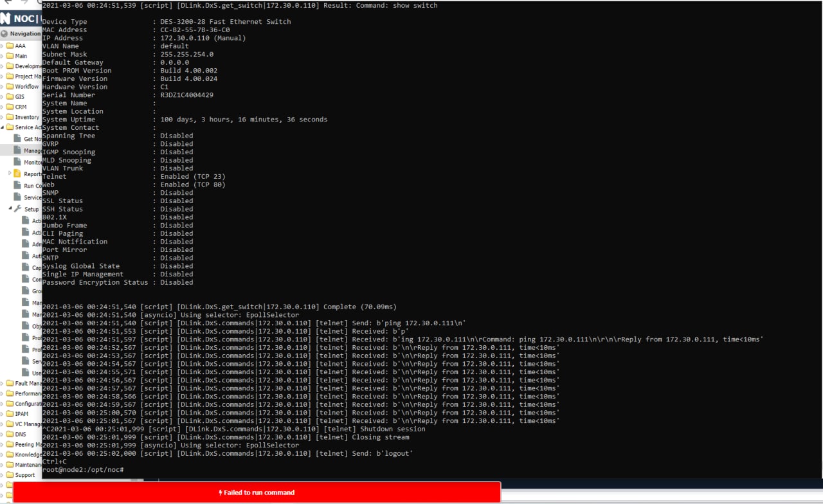Open the Main folder icon
This screenshot has height=504, width=823.
point(10,56)
